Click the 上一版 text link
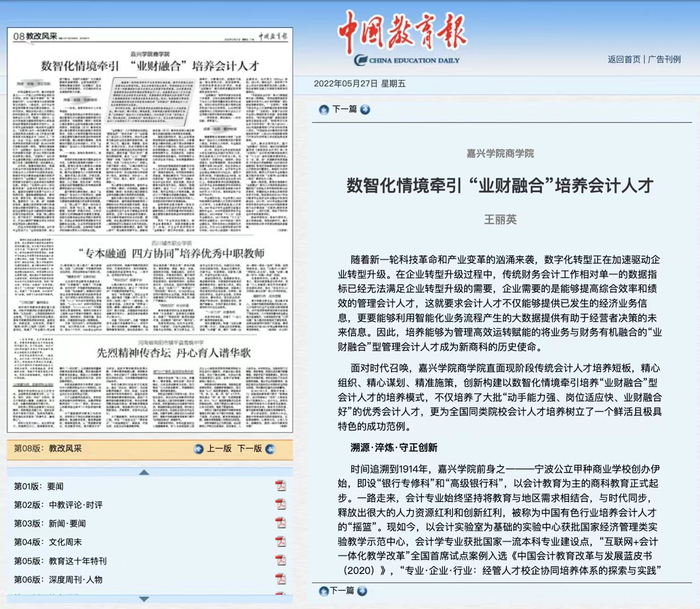Screen dimensions: 700x609 (x=219, y=449)
